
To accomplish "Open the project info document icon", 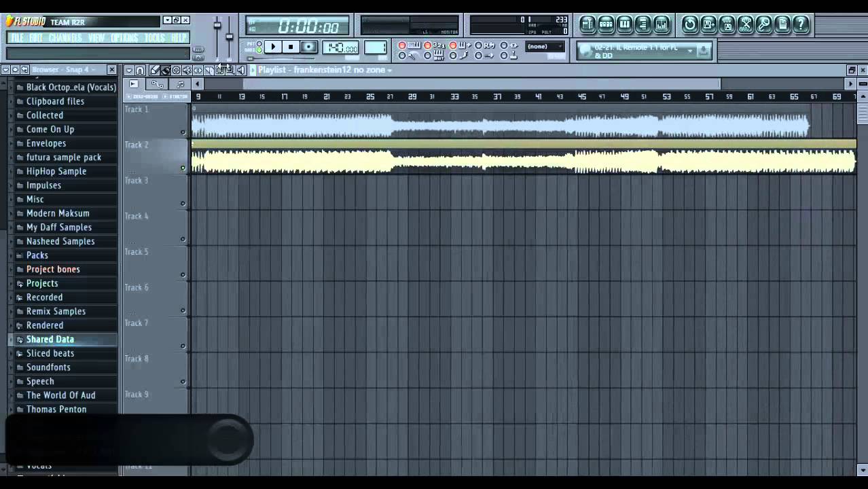I will click(782, 25).
